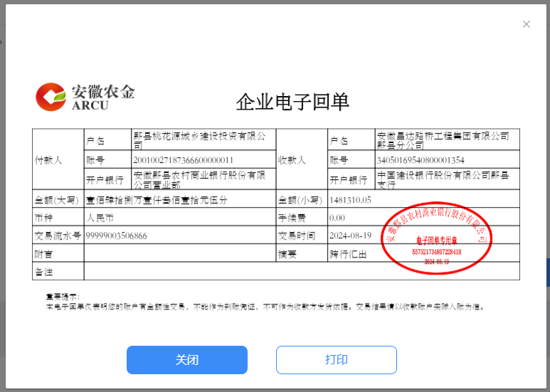Click the currency value 人民币
The height and width of the screenshot is (392, 550).
pos(100,217)
